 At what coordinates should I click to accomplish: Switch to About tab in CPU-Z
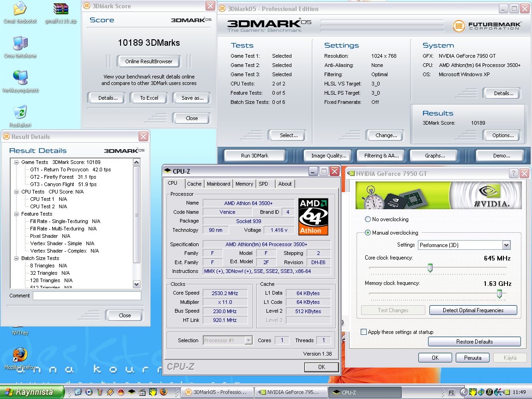tap(285, 184)
